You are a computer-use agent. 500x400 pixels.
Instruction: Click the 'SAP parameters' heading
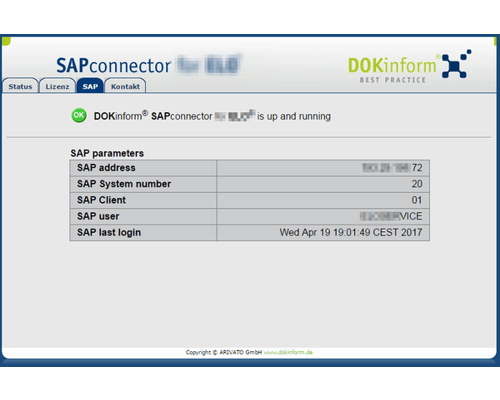(107, 153)
